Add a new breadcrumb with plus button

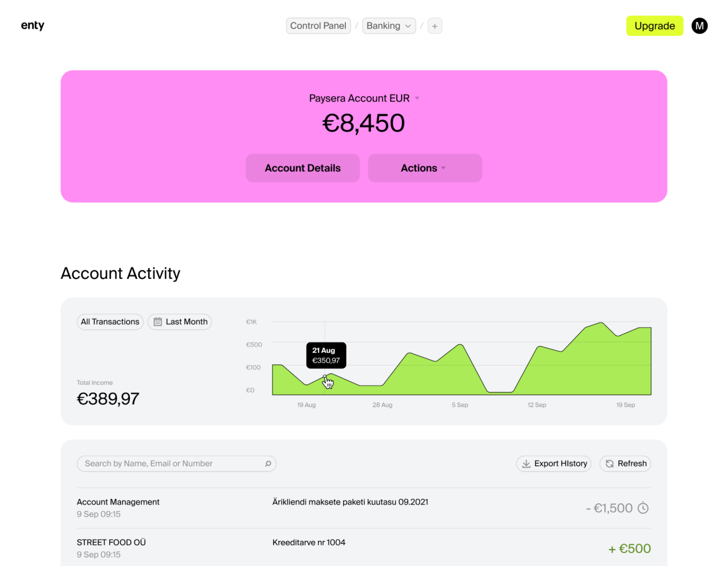pyautogui.click(x=435, y=26)
